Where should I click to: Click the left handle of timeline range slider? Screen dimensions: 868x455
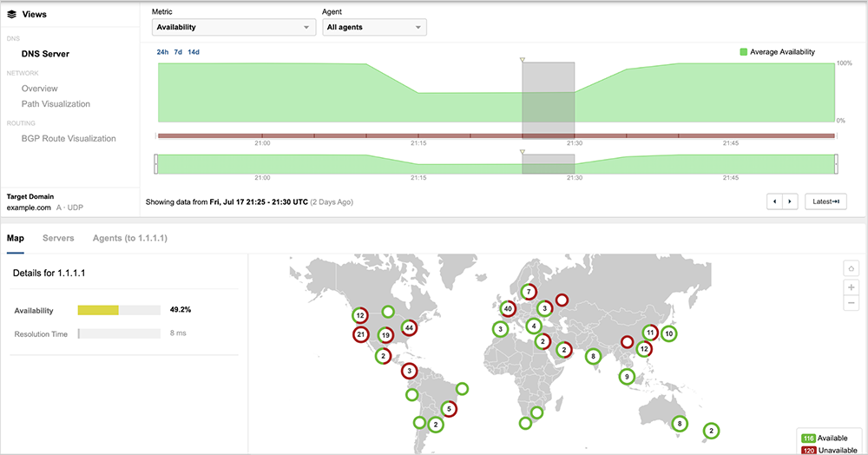pos(156,164)
